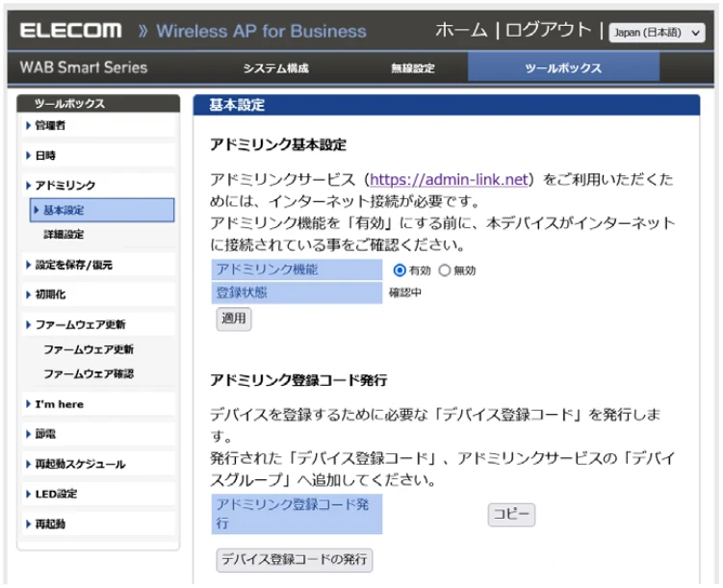Viewport: 723px width, 588px height.
Task: Click the 登録状態 label cell
Action: 297,293
